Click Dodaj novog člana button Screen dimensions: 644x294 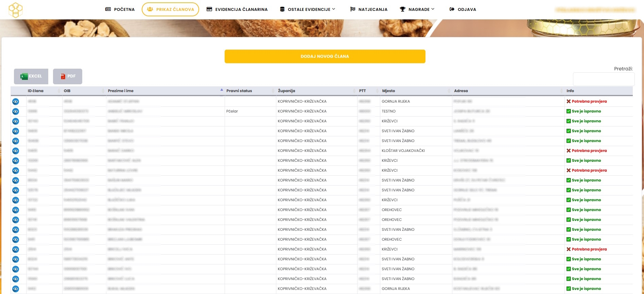[325, 56]
